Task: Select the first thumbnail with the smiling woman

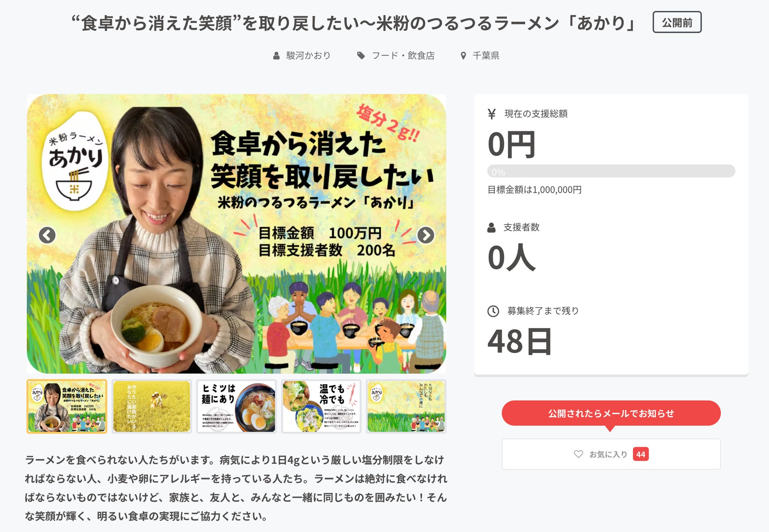Action: [x=67, y=406]
